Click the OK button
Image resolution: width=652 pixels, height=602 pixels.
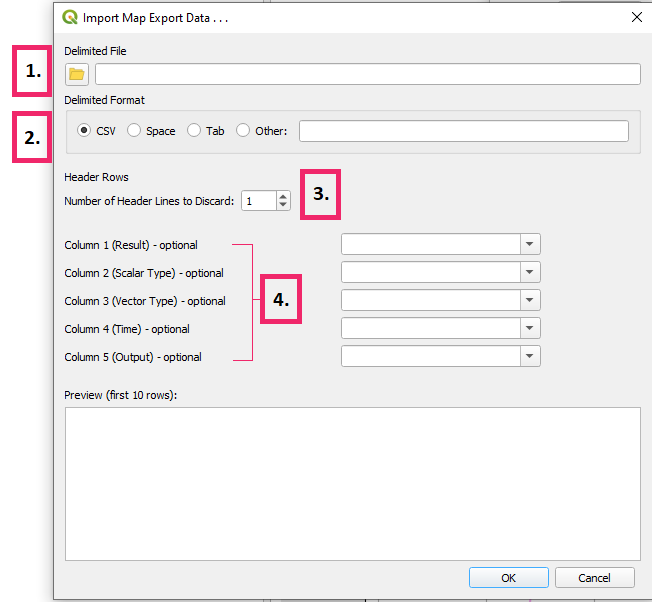[x=508, y=577]
